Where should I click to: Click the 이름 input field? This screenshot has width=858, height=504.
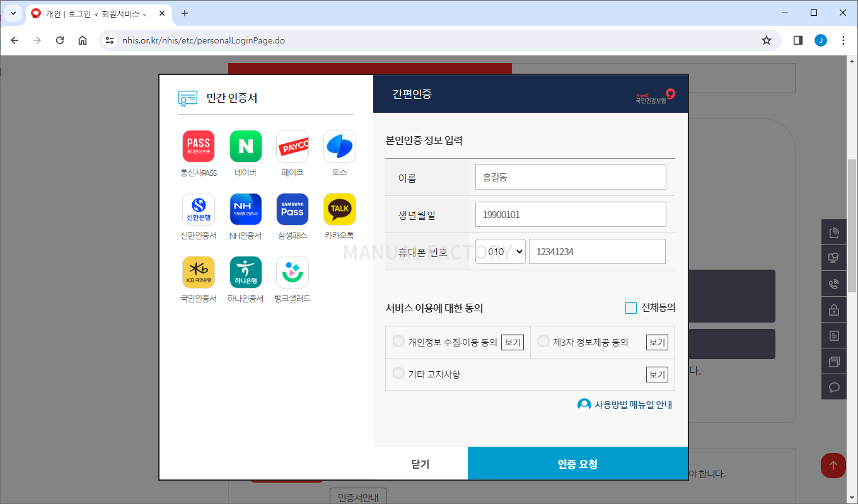tap(571, 177)
